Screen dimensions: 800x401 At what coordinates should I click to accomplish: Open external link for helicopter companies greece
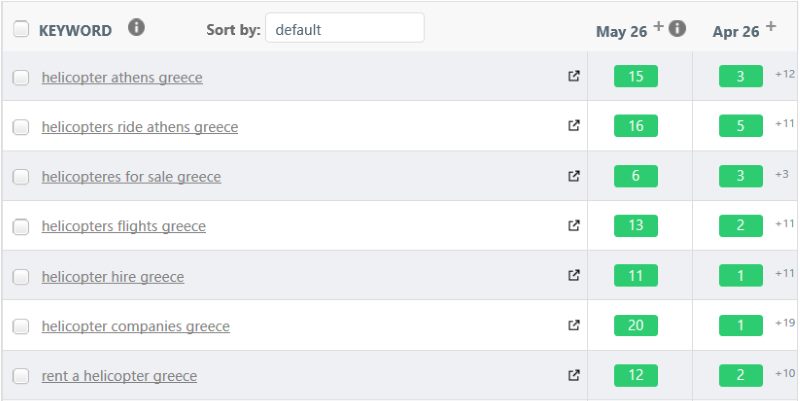[574, 325]
